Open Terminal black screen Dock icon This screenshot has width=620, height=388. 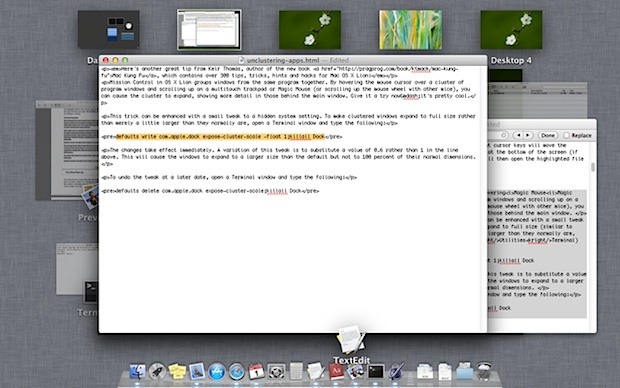(x=375, y=371)
